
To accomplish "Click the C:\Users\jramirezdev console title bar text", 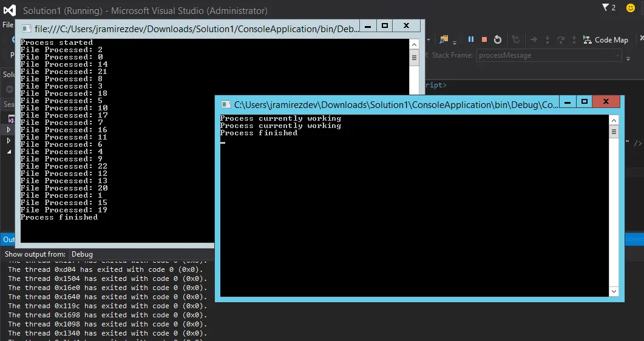I will 396,104.
